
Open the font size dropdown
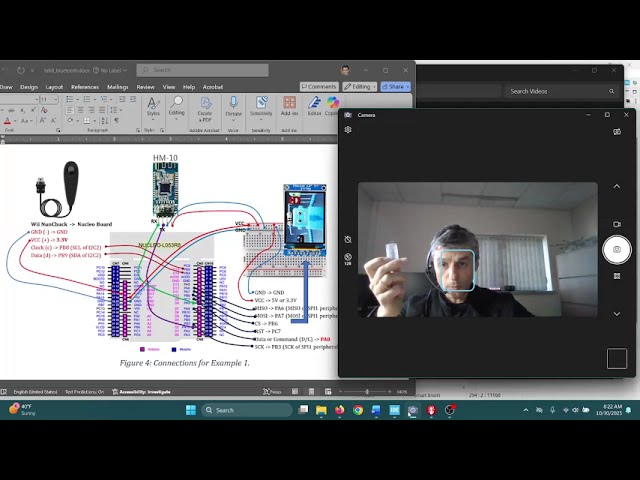pyautogui.click(x=56, y=100)
